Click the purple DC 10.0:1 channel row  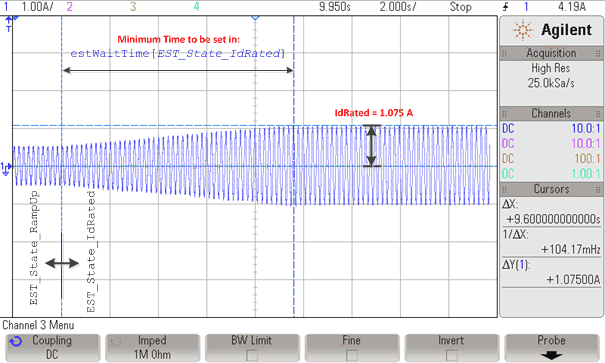[x=551, y=144]
